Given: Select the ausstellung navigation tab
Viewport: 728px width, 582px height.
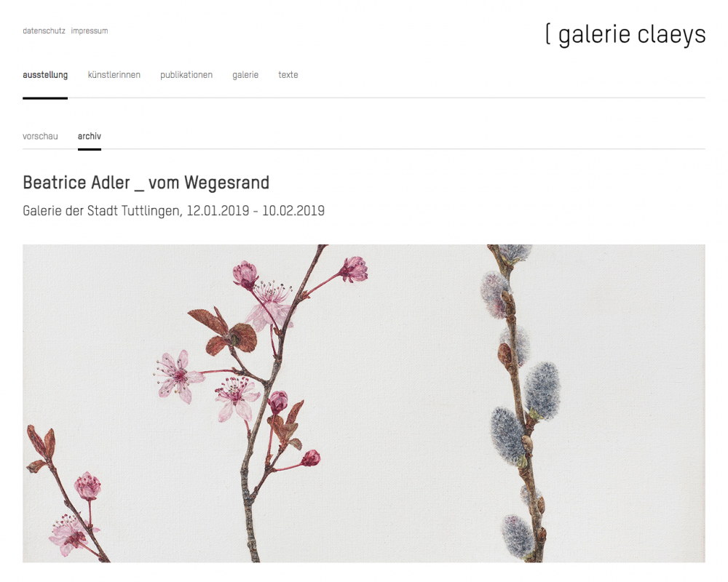Looking at the screenshot, I should 45,75.
